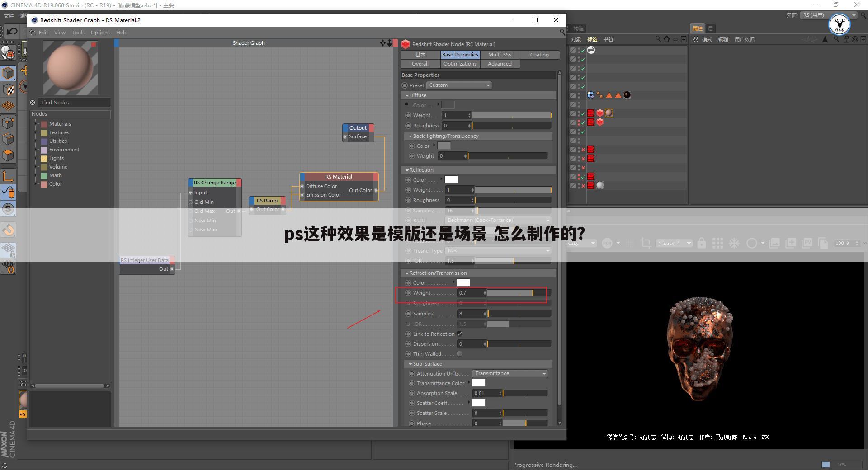This screenshot has width=868, height=470.
Task: Switch to the Advanced tab
Action: [500, 64]
